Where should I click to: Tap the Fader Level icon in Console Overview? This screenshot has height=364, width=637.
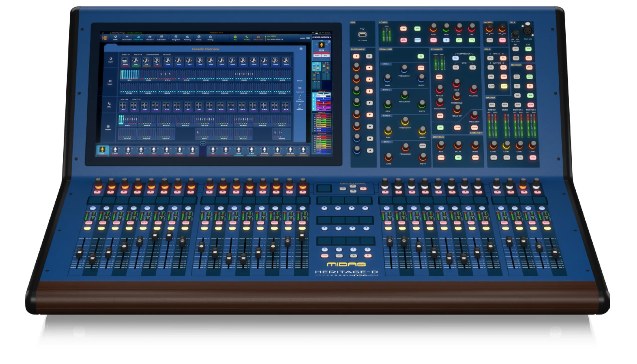coord(300,89)
